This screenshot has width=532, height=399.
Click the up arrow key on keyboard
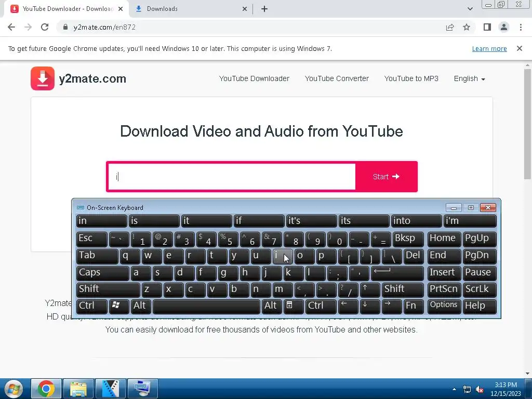(369, 289)
